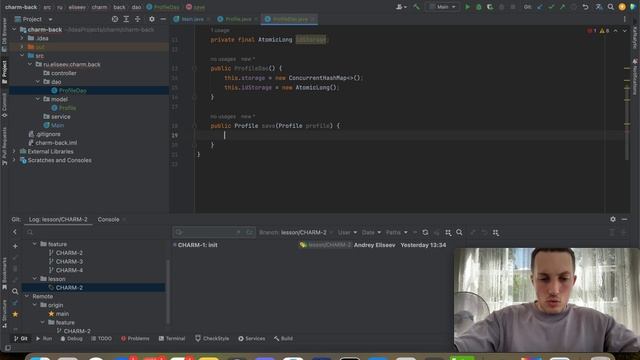Open the Console tab in Git window
The image size is (640, 360).
[x=108, y=219]
